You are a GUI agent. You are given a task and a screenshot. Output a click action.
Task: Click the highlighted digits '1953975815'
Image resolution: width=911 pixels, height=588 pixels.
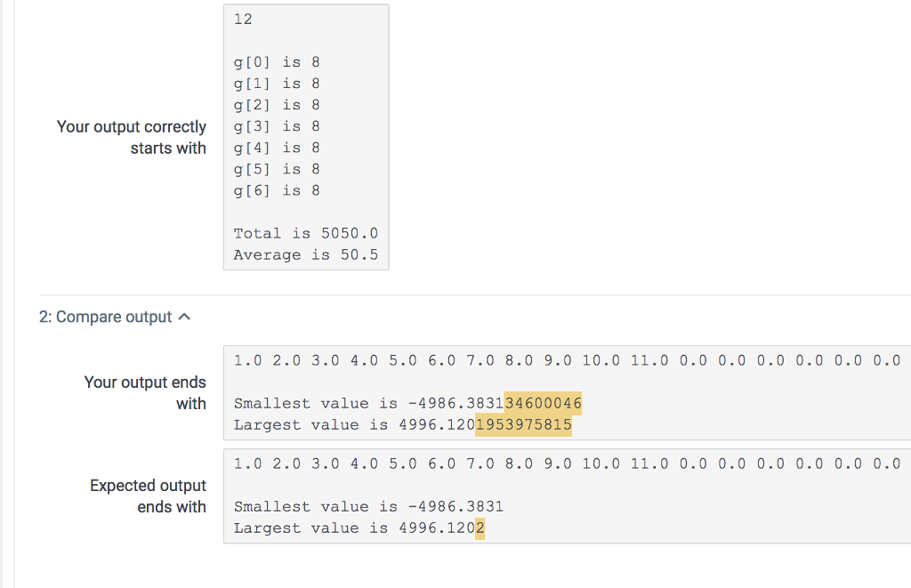tap(524, 424)
